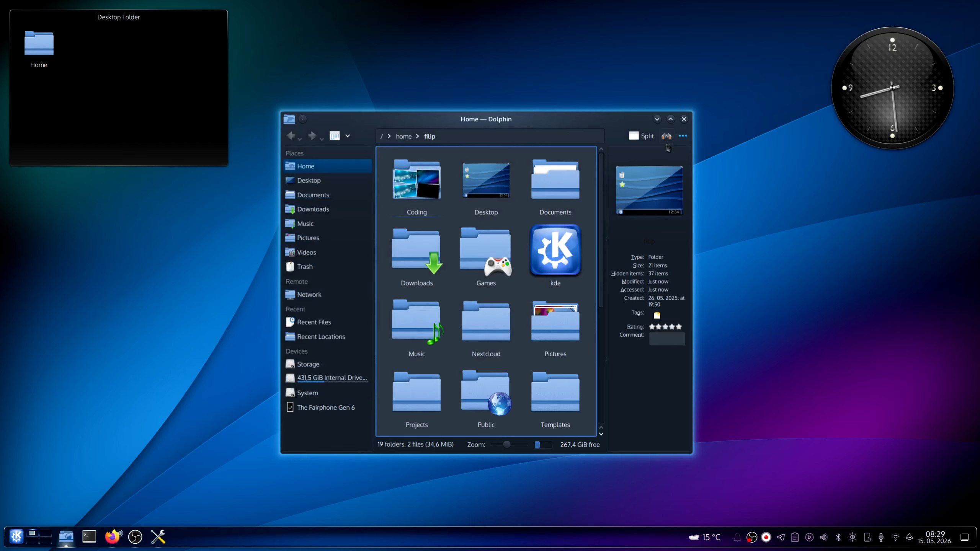Open the Back history dropdown arrow
This screenshot has width=980, height=551.
point(300,139)
